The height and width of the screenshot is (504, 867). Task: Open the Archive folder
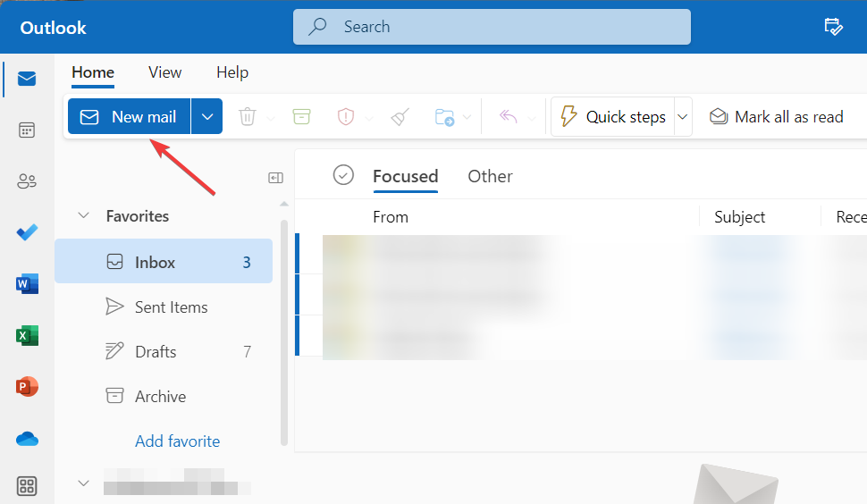(164, 396)
